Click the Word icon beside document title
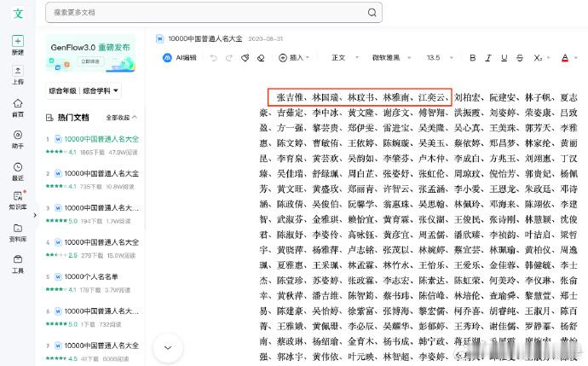 [x=159, y=38]
